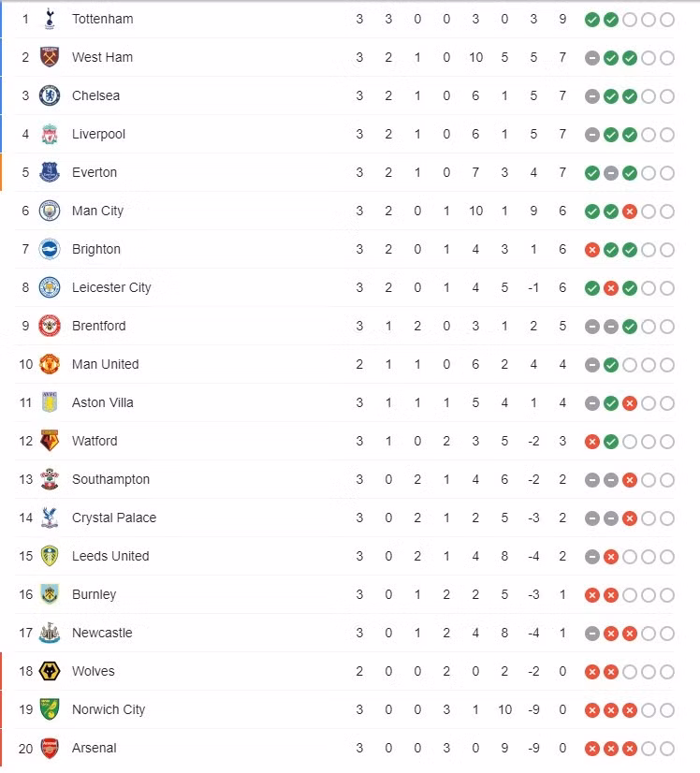Click the Arsenal cannon crest
700x773 pixels.
(x=49, y=748)
